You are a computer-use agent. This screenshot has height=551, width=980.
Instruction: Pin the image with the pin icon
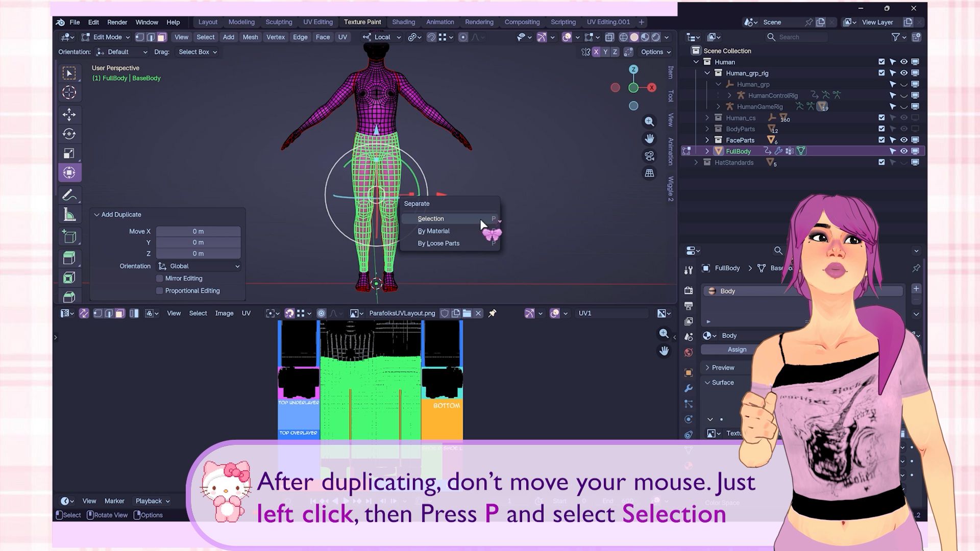[493, 313]
